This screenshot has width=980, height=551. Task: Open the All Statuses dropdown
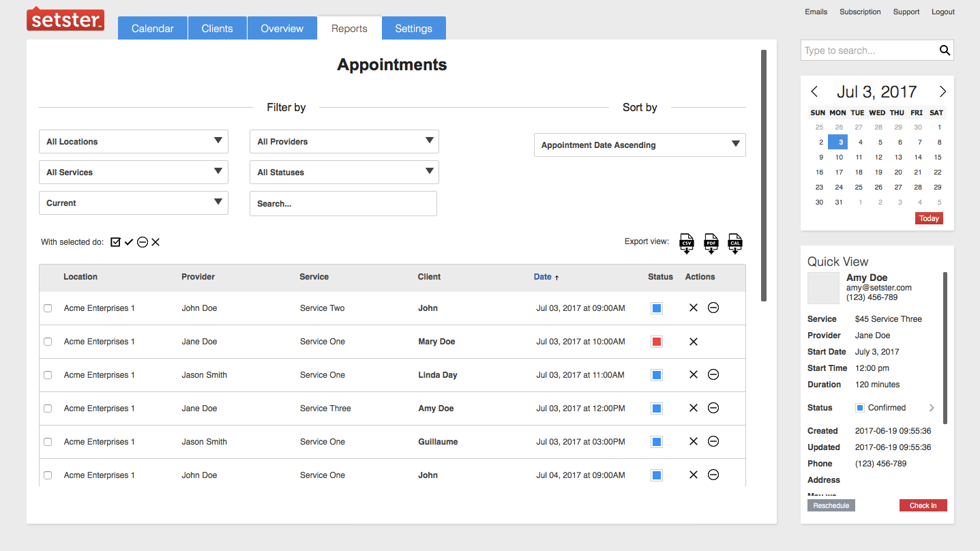[x=344, y=173]
